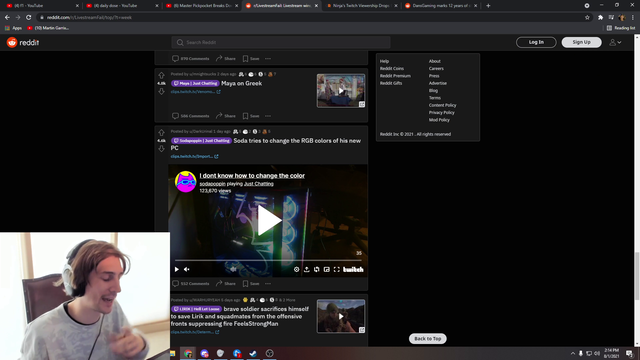Open the Reading list
Screen dimensions: 640x360
pyautogui.click(x=621, y=28)
